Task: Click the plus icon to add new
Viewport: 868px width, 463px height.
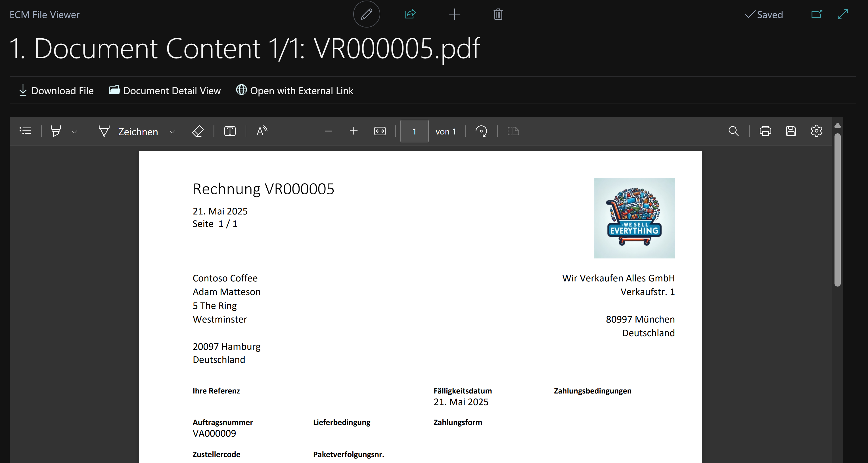Action: tap(454, 14)
